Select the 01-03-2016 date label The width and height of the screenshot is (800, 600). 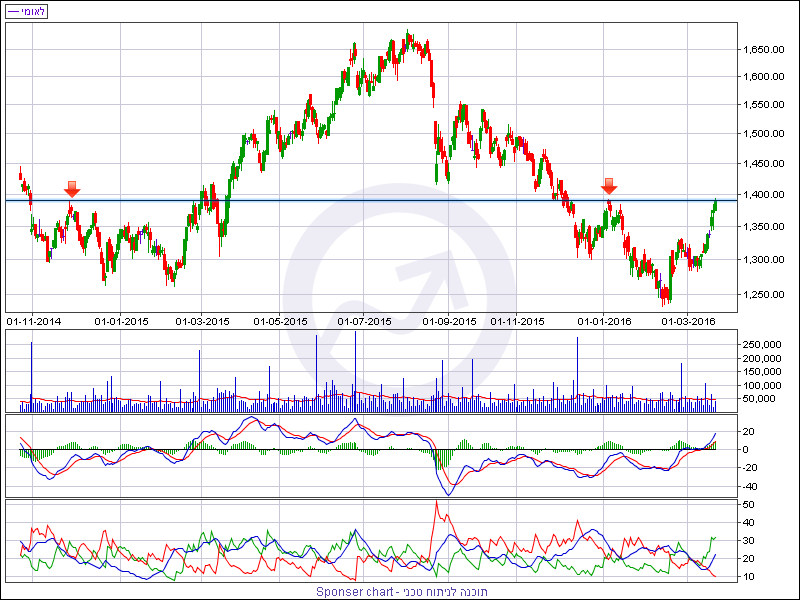pos(690,321)
